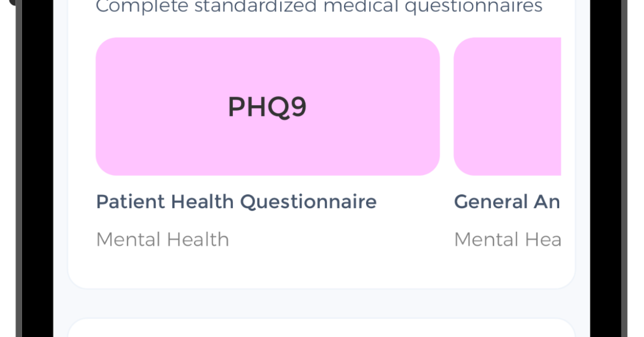Click Mental Health label under General Anxiety
Viewport: 644px width, 337px height.
(x=507, y=239)
